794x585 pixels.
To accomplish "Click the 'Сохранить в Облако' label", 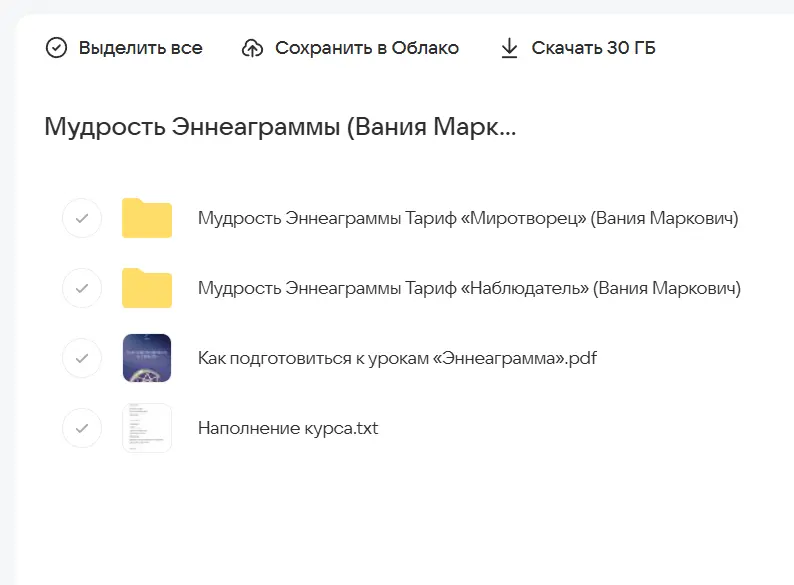I will [x=366, y=48].
